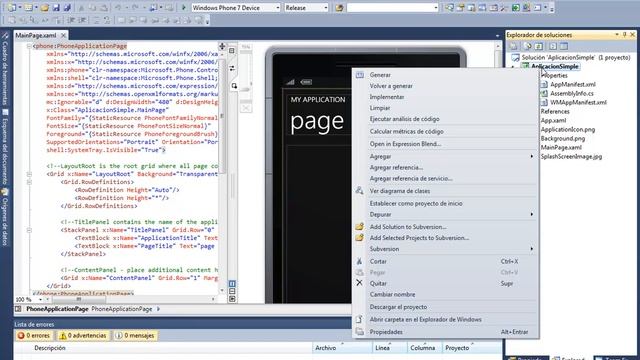Switch to vertical split view button

[x=232, y=284]
